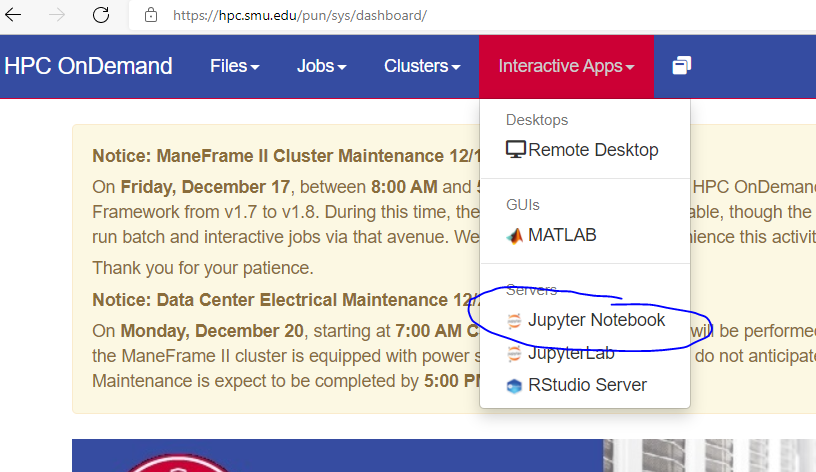Screen dimensions: 816x472
Task: Click the Data Center Electrical Maintenance heading
Action: pyautogui.click(x=286, y=300)
